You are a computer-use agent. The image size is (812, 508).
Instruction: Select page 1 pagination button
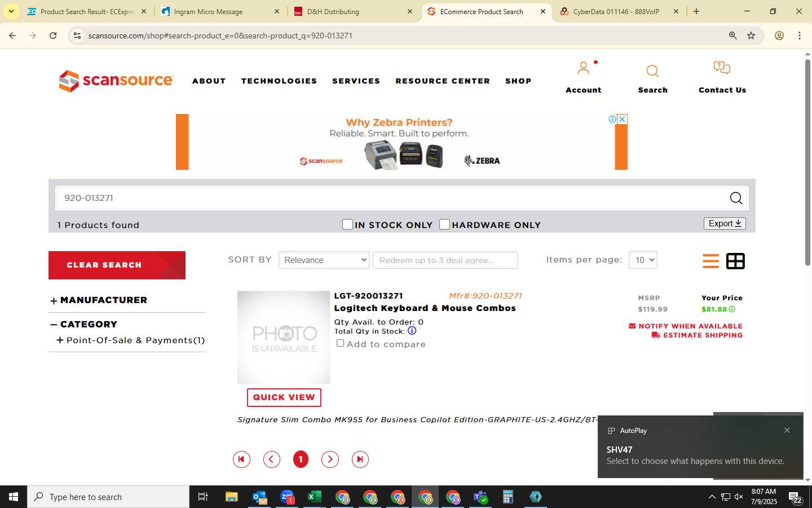pos(301,459)
